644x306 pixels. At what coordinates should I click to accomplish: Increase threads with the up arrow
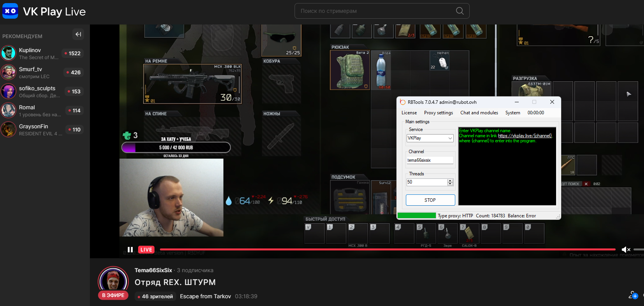450,180
